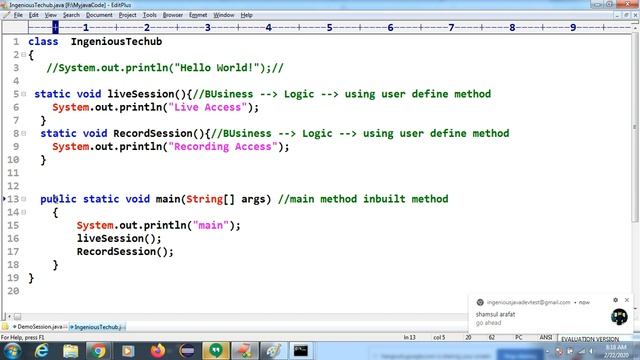Open the File menu
Viewport: 640px width, 360px height.
coord(18,15)
